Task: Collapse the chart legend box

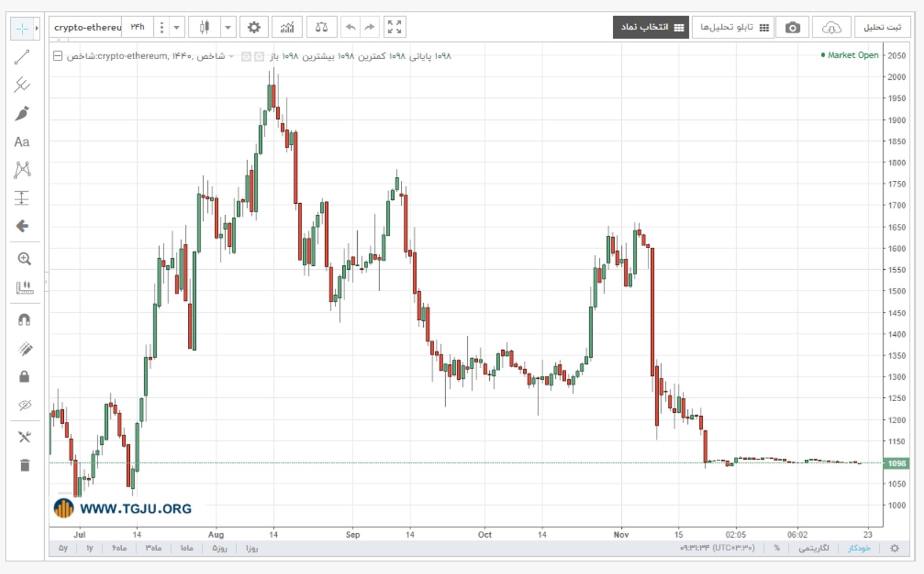Action: click(57, 56)
